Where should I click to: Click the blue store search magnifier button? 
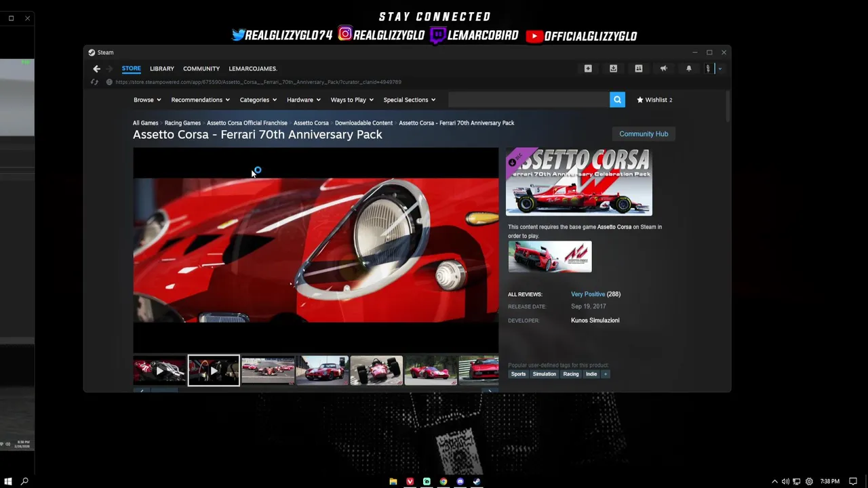click(617, 100)
